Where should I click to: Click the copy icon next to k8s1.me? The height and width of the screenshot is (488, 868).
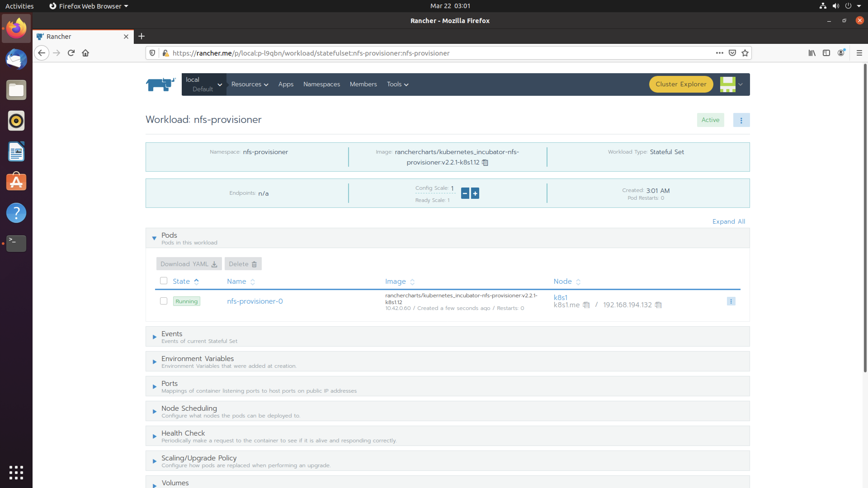586,305
